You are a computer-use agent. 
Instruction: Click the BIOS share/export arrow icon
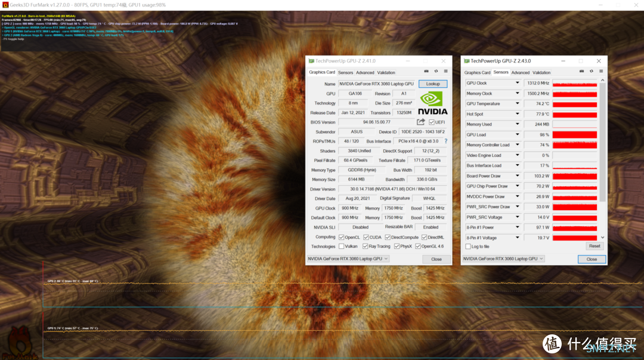pos(421,122)
